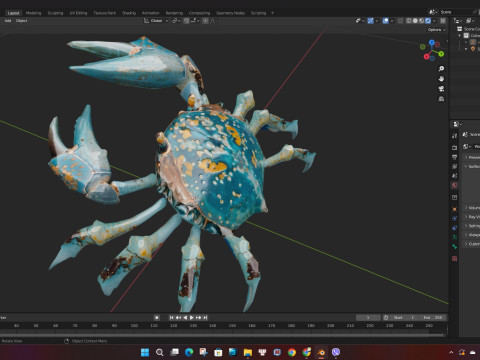Open the Output properties tab
480x360 pixels.
click(454, 157)
